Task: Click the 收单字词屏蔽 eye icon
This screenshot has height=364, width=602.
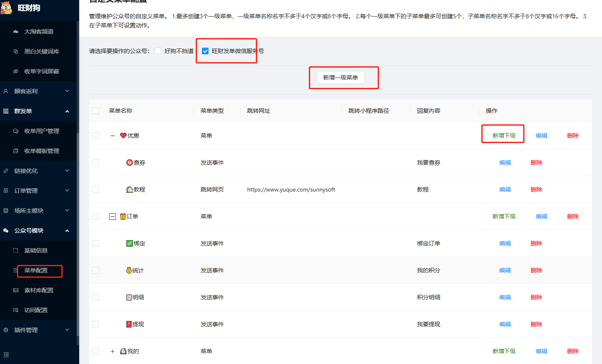Action: [16, 71]
